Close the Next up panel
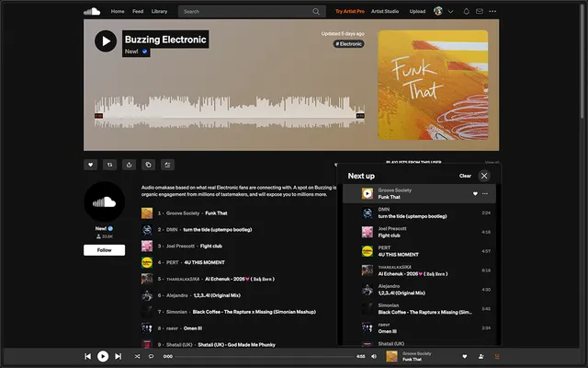The width and height of the screenshot is (588, 368). [484, 176]
